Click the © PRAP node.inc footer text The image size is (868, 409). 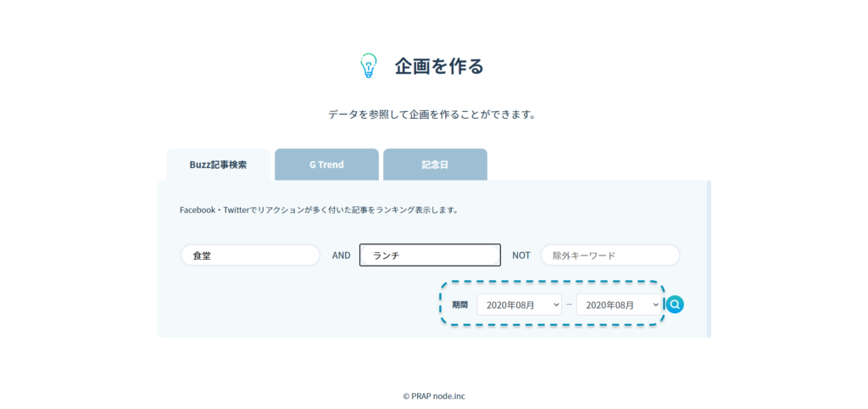coord(433,395)
